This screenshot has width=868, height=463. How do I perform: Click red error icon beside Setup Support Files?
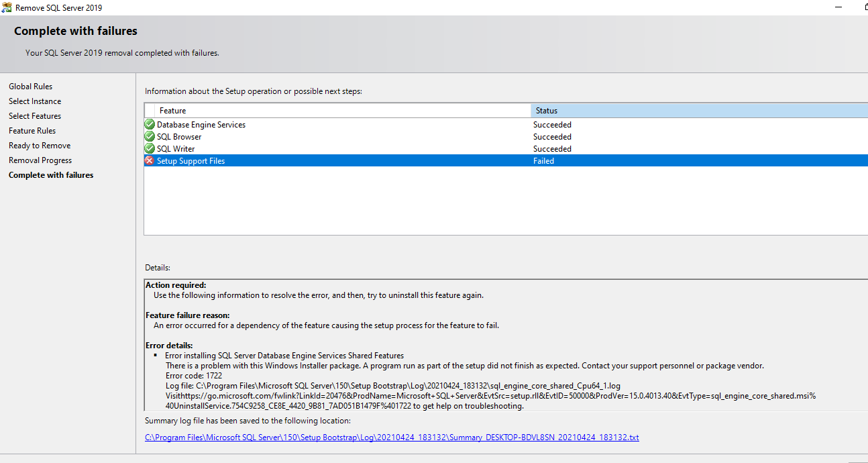150,160
